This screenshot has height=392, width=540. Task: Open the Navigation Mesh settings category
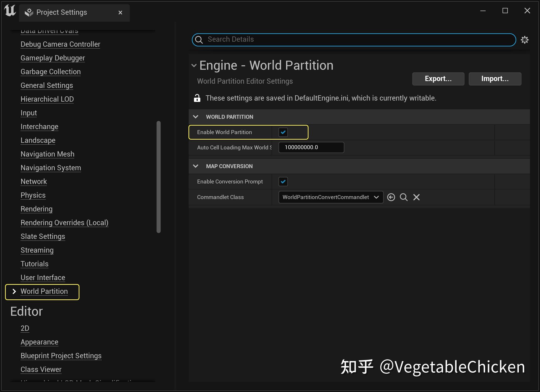47,154
